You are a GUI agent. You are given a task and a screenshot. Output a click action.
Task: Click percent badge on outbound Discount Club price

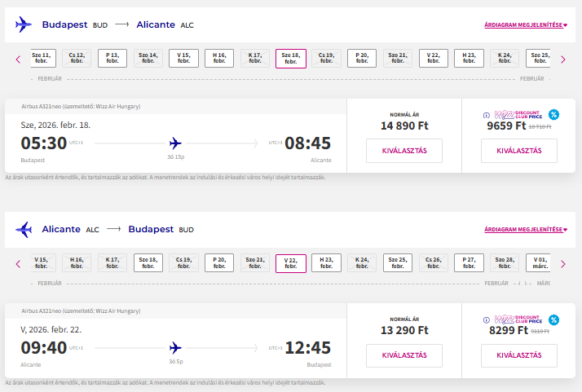[x=553, y=115]
